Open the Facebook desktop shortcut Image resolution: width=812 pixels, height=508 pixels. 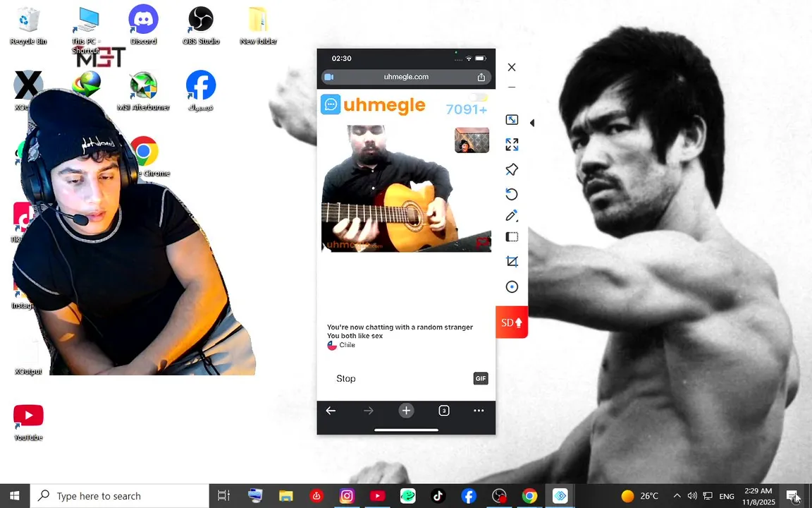pos(201,91)
